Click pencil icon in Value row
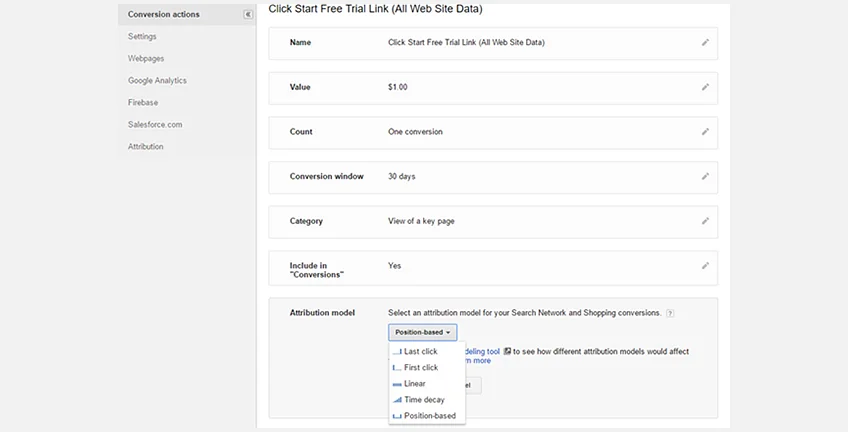 (705, 87)
